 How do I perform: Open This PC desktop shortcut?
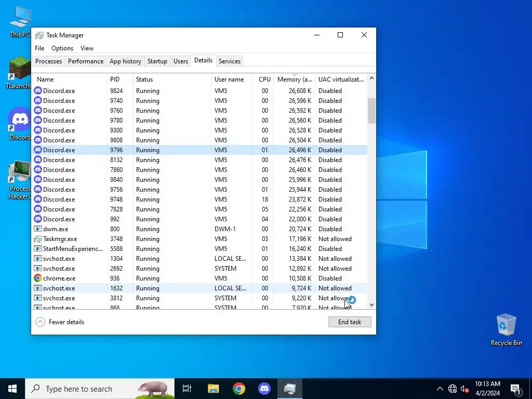click(20, 22)
